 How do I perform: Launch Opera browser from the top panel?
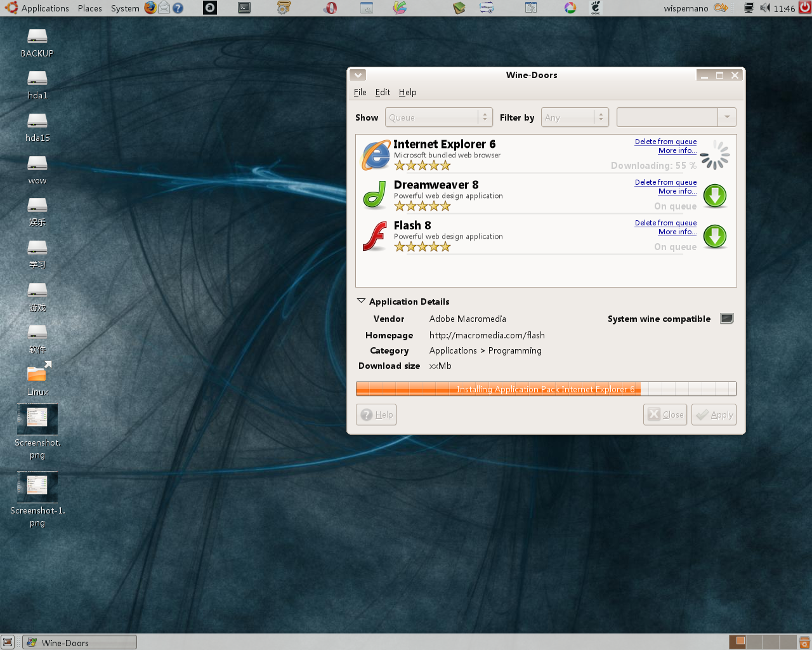(x=331, y=8)
